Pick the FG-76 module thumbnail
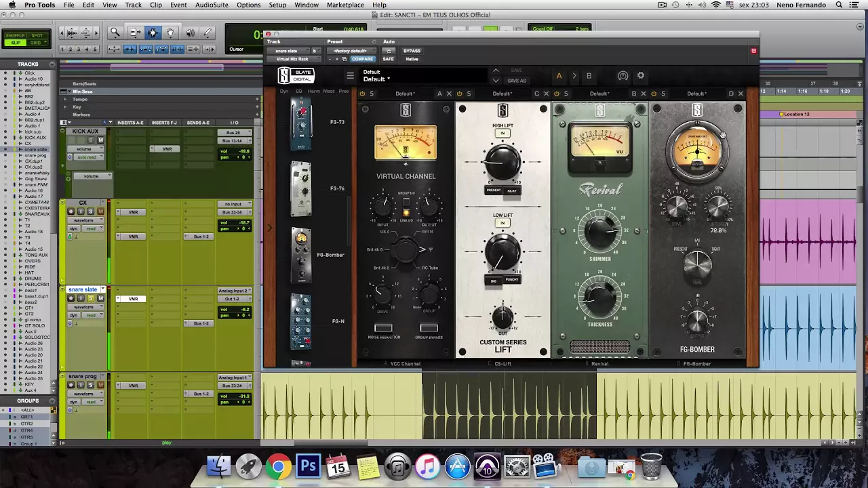This screenshot has width=868, height=488. pyautogui.click(x=301, y=189)
